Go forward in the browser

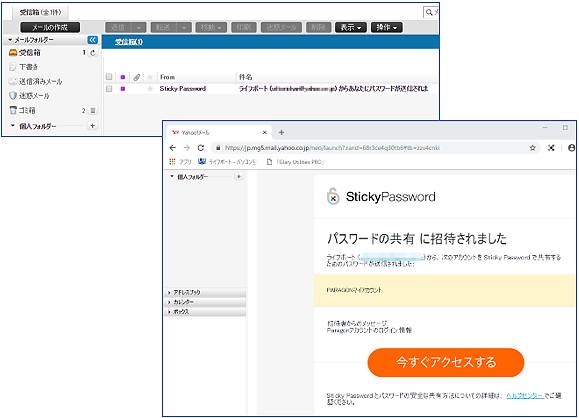click(187, 148)
